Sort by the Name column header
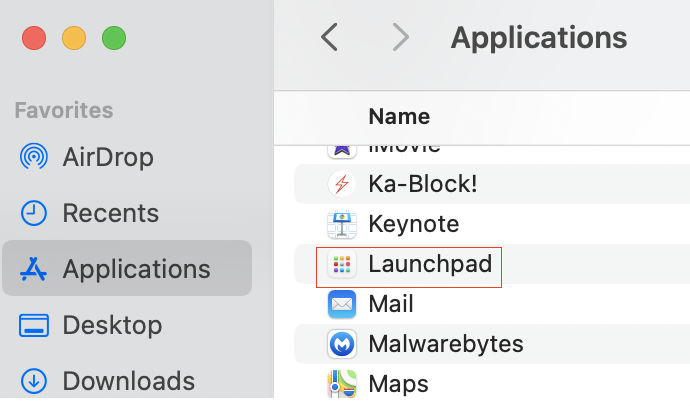 [x=399, y=117]
